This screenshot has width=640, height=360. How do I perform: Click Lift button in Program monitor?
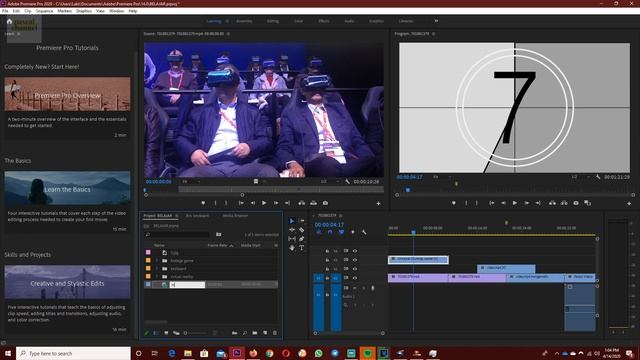(552, 203)
